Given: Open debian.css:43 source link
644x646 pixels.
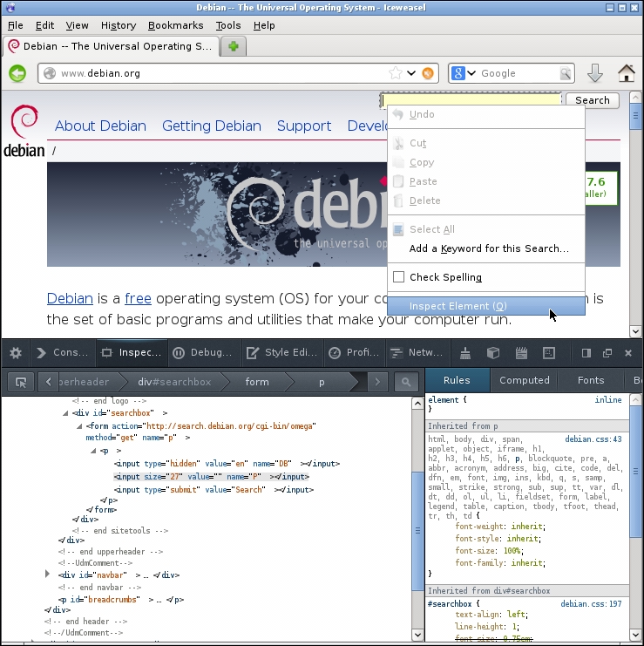Looking at the screenshot, I should [x=593, y=439].
